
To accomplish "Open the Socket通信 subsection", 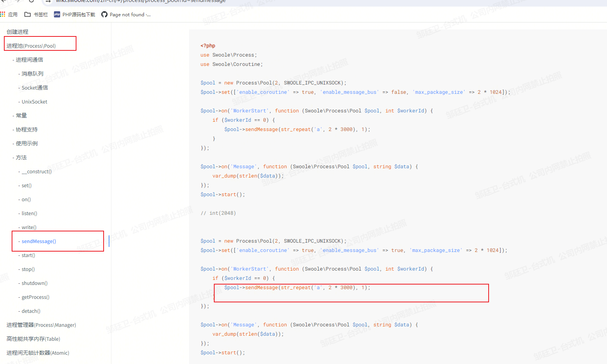I will 35,88.
